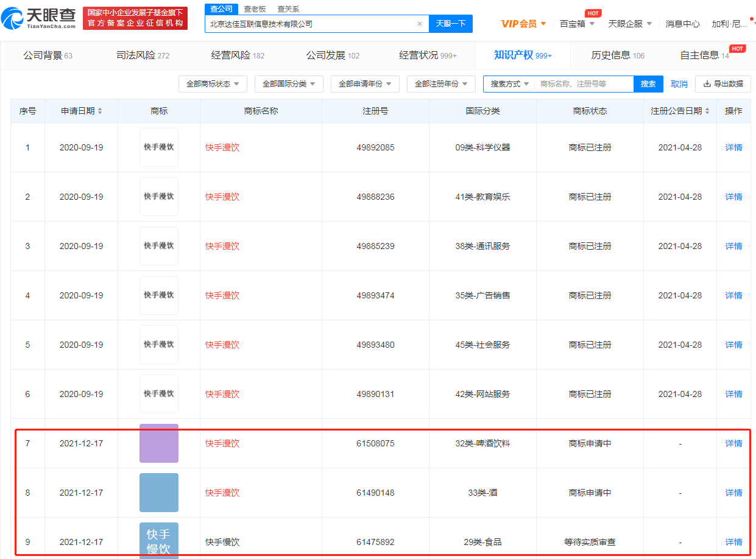
Task: Switch to the 司法风险 tab
Action: pyautogui.click(x=143, y=55)
